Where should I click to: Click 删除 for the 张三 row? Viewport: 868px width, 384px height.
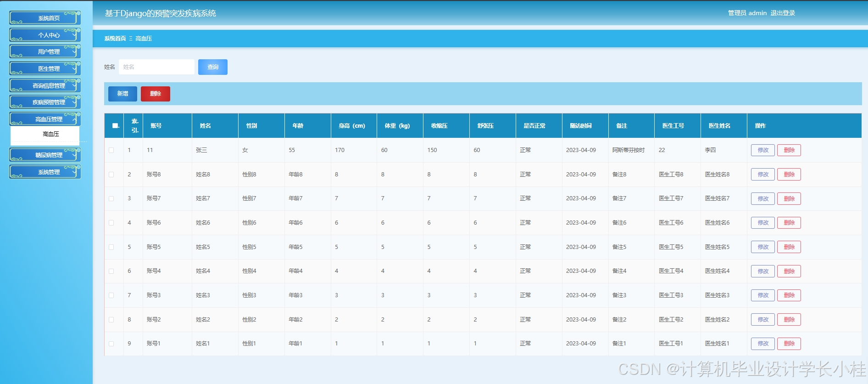[x=789, y=150]
